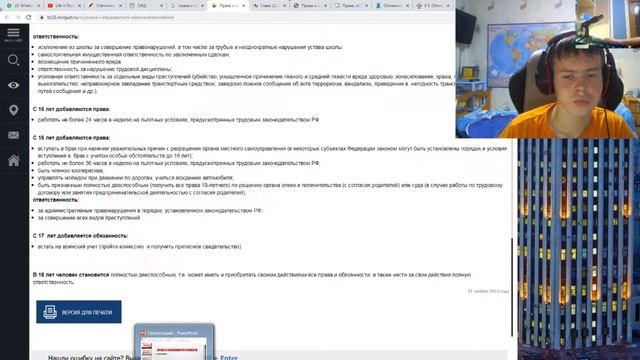Close the active 'Права и о...' tab
Viewport: 640px width, 360px height.
(x=244, y=6)
